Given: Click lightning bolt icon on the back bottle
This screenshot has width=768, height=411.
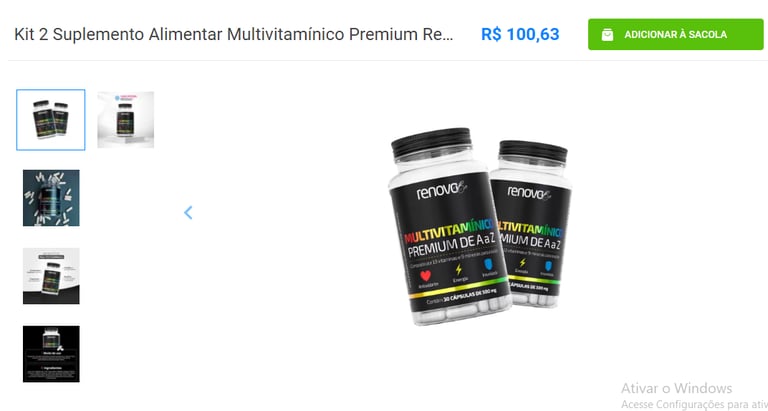Looking at the screenshot, I should 522,263.
